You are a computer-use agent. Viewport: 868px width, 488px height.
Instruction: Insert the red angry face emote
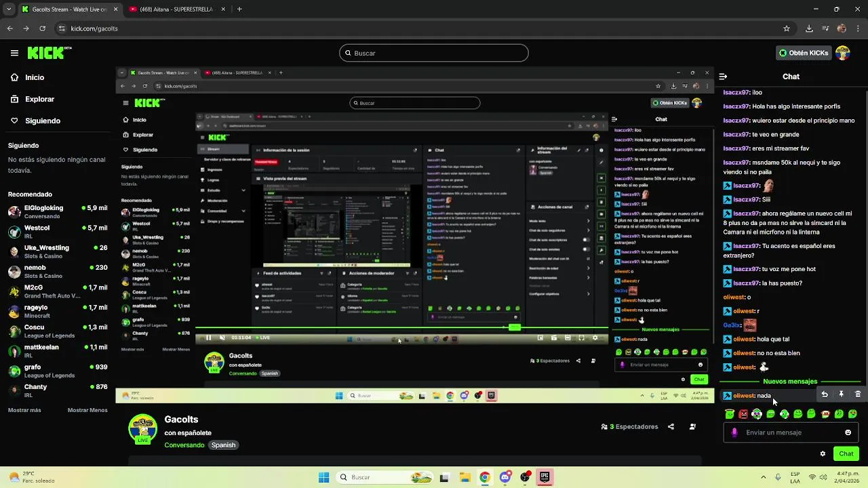(743, 413)
